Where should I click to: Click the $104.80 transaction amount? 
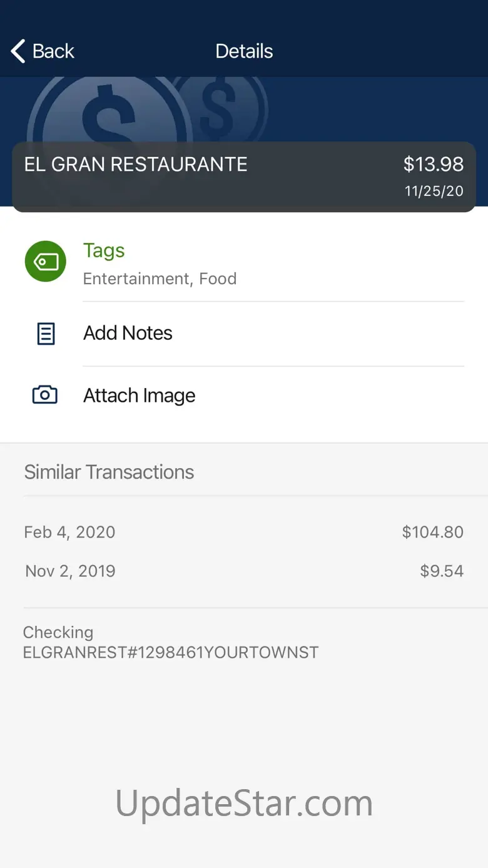point(432,532)
